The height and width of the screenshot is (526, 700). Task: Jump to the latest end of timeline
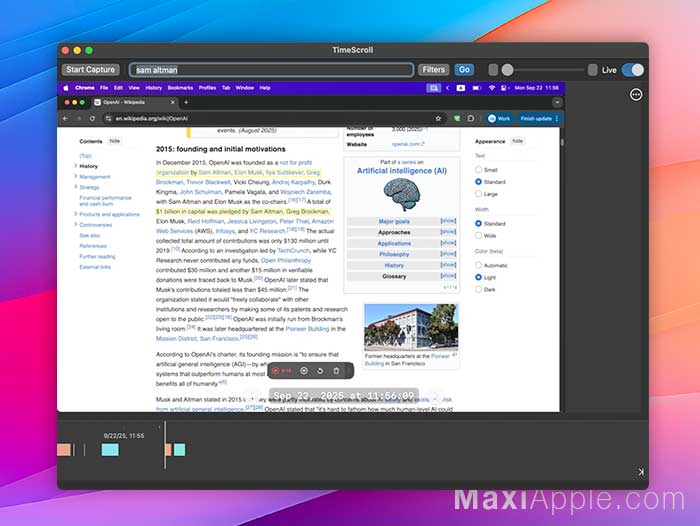pos(641,472)
